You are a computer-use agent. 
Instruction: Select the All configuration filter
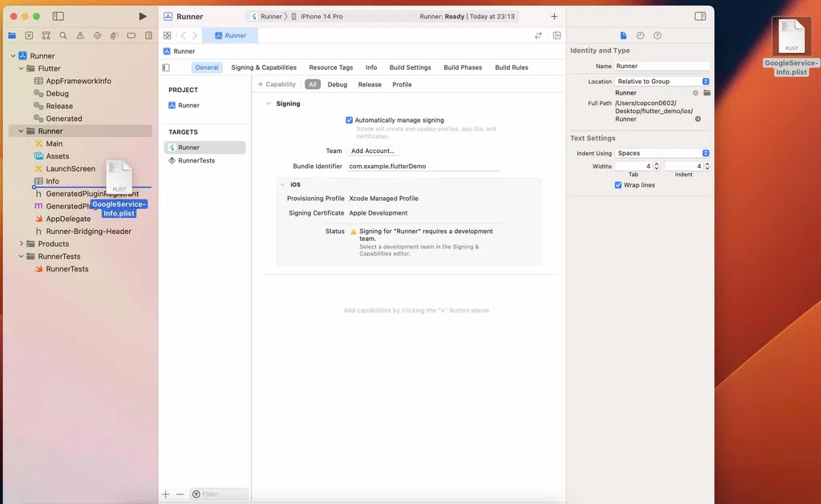pyautogui.click(x=313, y=84)
